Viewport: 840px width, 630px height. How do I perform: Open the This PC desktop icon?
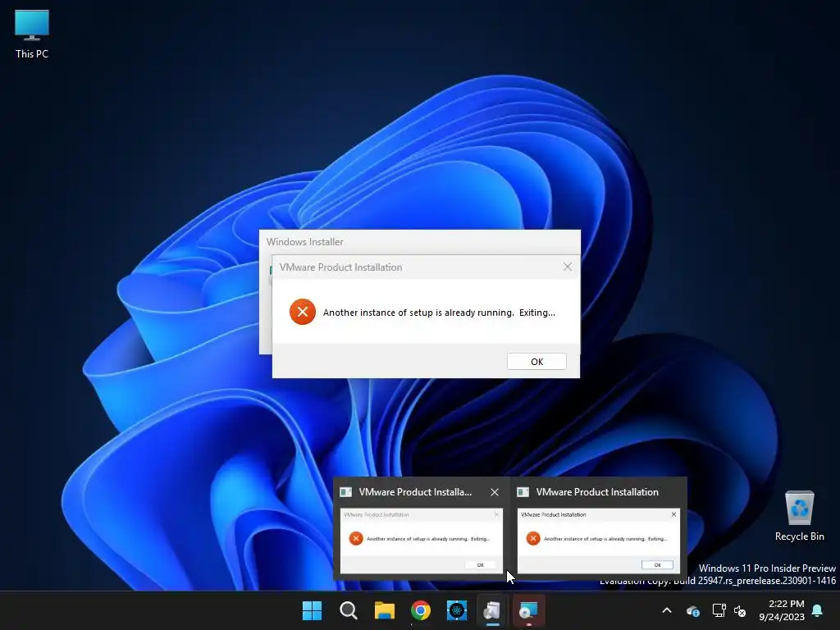[32, 34]
